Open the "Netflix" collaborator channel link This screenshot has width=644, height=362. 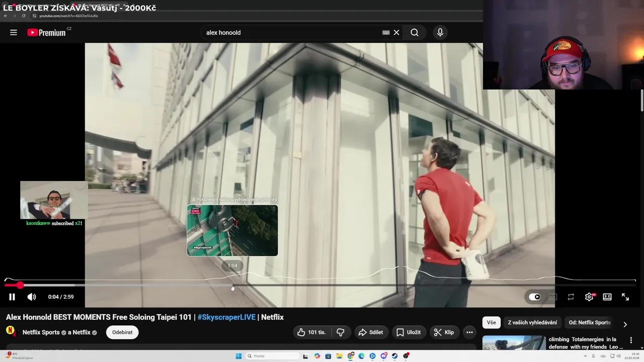(x=82, y=332)
